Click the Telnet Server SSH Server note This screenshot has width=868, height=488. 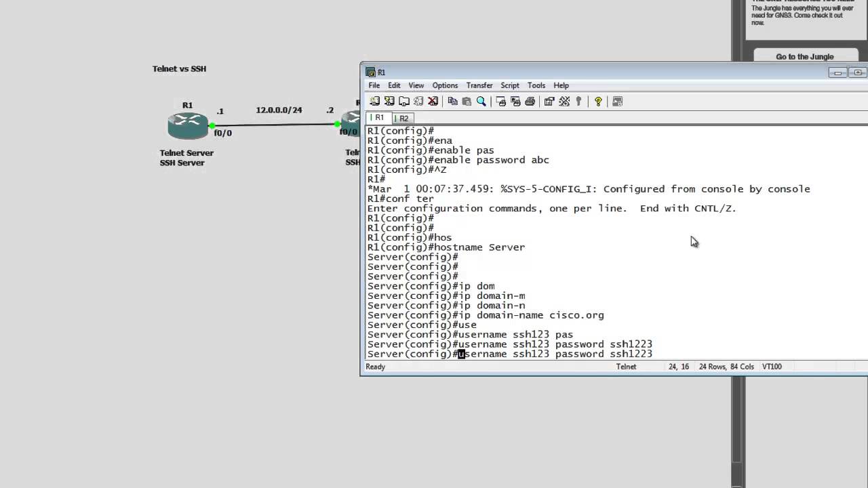(x=186, y=158)
